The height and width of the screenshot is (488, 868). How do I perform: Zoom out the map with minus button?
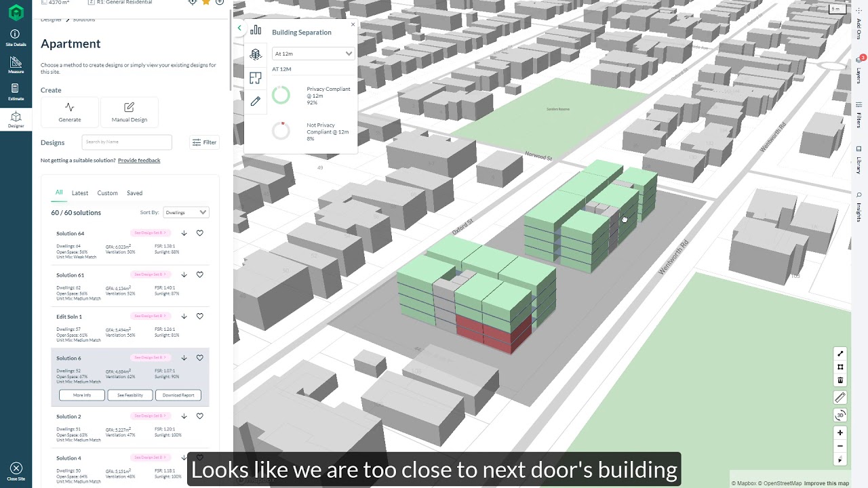coord(840,446)
